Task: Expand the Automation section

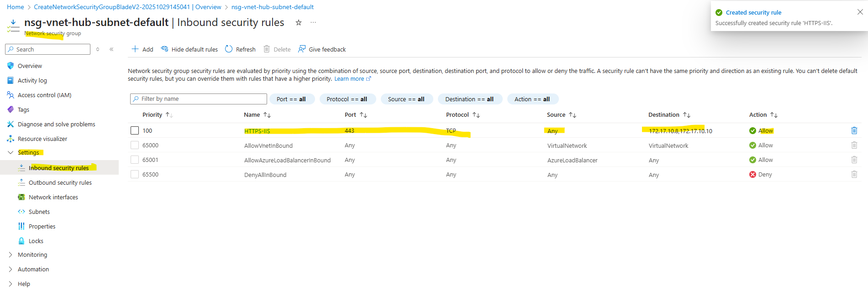Action: (x=11, y=269)
